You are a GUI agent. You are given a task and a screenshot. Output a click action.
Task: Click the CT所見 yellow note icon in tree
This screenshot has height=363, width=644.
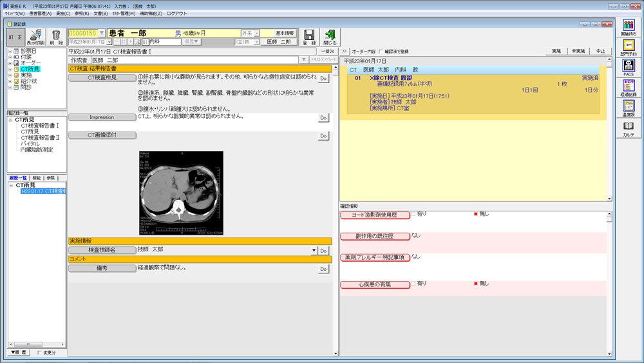click(x=16, y=69)
